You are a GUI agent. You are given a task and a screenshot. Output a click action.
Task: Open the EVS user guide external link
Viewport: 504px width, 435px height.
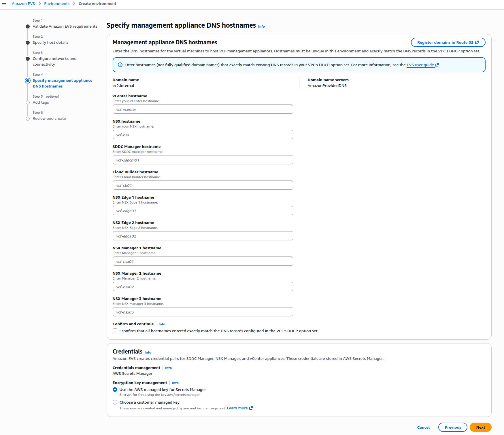[x=420, y=65]
